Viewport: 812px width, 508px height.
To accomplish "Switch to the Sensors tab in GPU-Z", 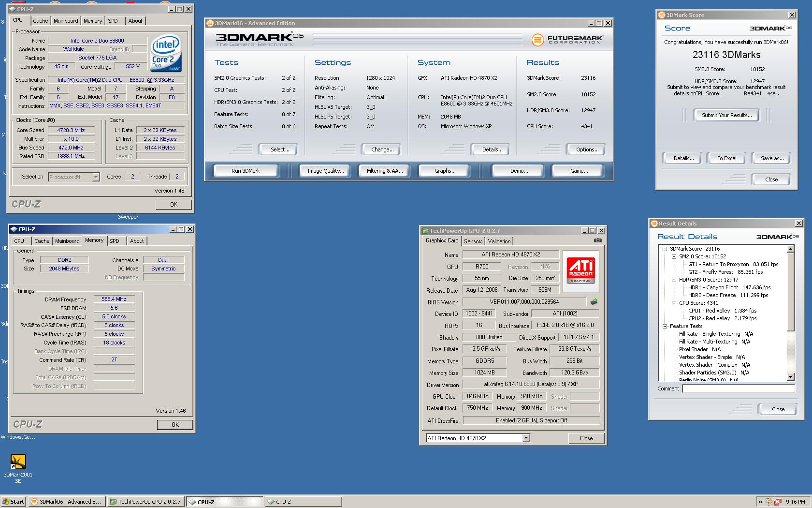I will [x=473, y=241].
